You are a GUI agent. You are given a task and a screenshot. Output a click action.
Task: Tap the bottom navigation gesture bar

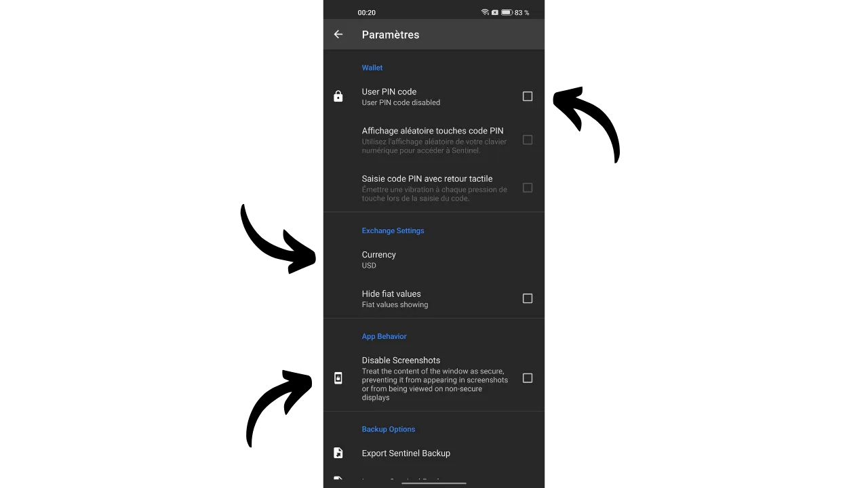pos(434,483)
